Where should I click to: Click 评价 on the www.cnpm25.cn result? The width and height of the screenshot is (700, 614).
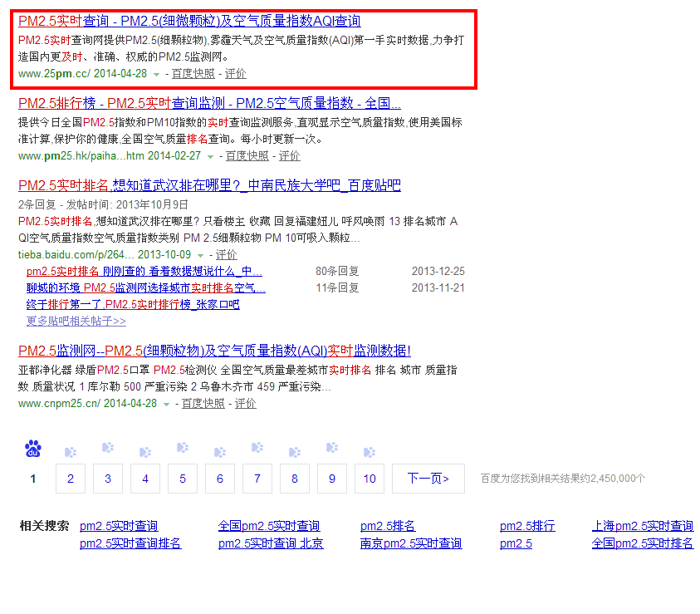tap(246, 403)
